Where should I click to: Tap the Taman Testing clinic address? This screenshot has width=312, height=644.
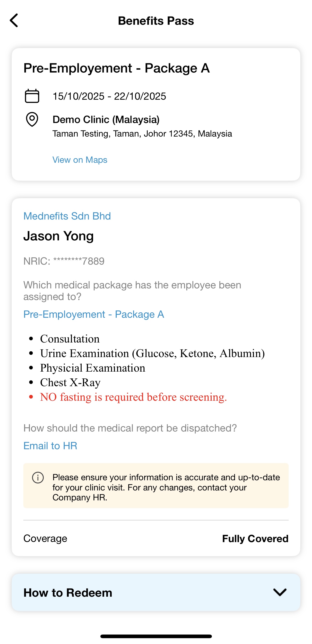(x=142, y=134)
